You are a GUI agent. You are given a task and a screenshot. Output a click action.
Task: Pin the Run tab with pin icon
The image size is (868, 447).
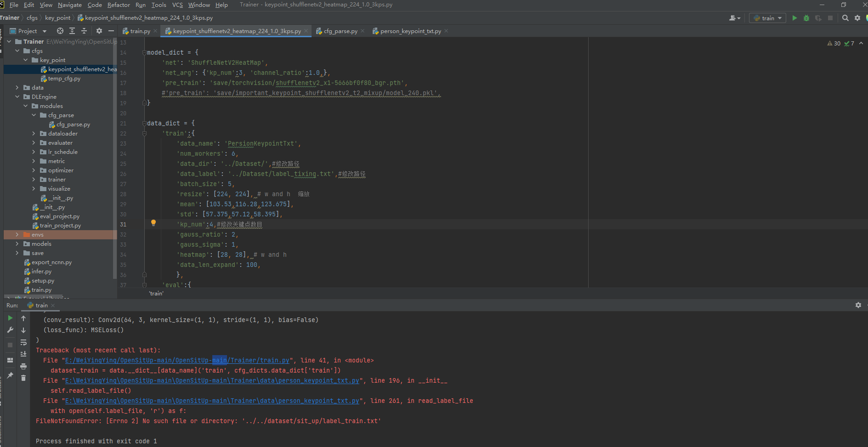coord(10,375)
